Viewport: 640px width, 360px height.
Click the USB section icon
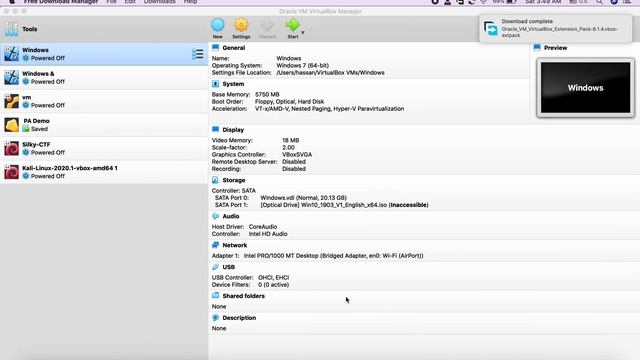[x=216, y=267]
